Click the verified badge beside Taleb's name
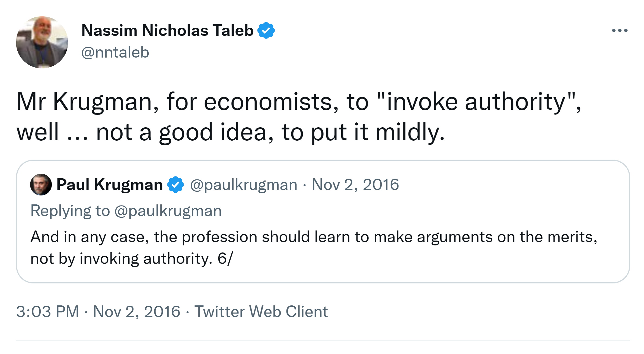 point(266,30)
